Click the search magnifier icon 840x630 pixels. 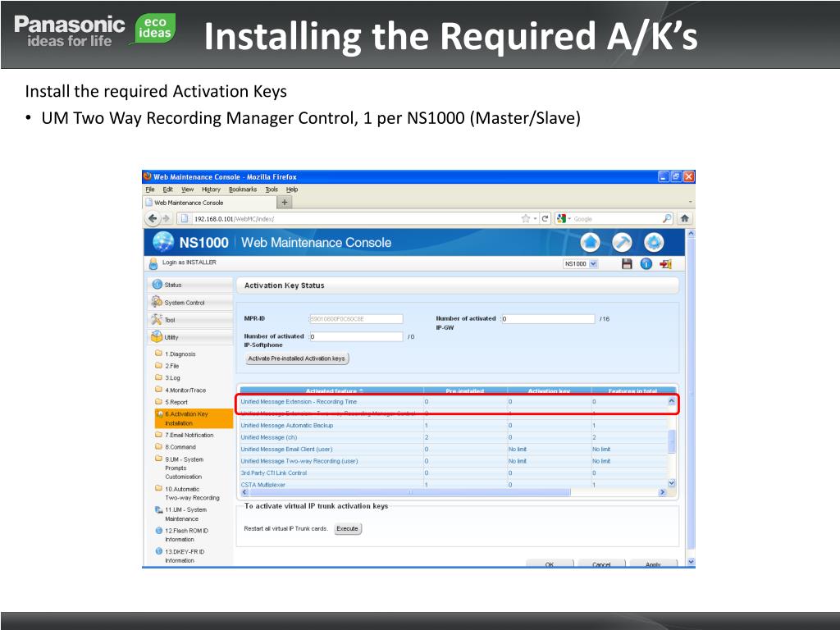[x=667, y=218]
